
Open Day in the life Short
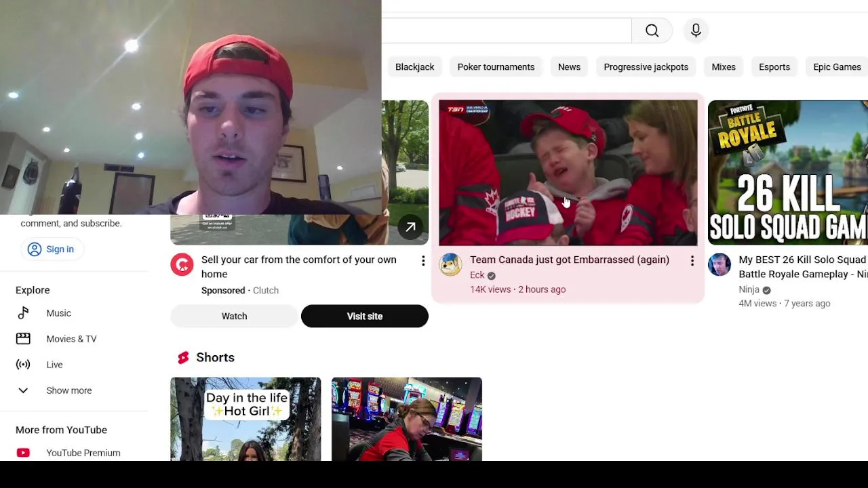click(245, 419)
